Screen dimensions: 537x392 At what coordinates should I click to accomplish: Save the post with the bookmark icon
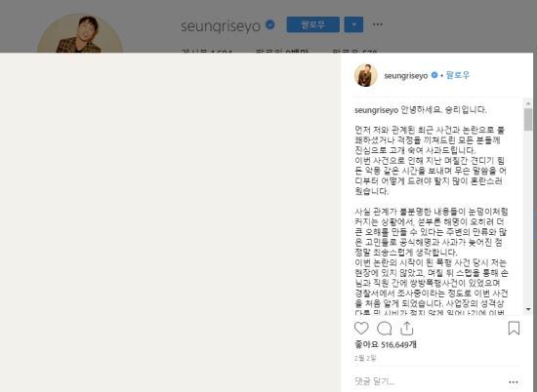pos(514,328)
